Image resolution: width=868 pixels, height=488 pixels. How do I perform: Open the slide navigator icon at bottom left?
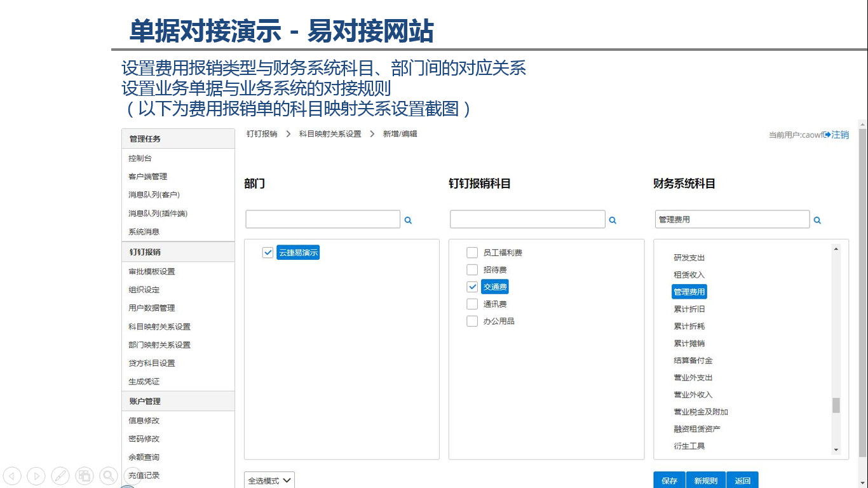click(x=85, y=475)
